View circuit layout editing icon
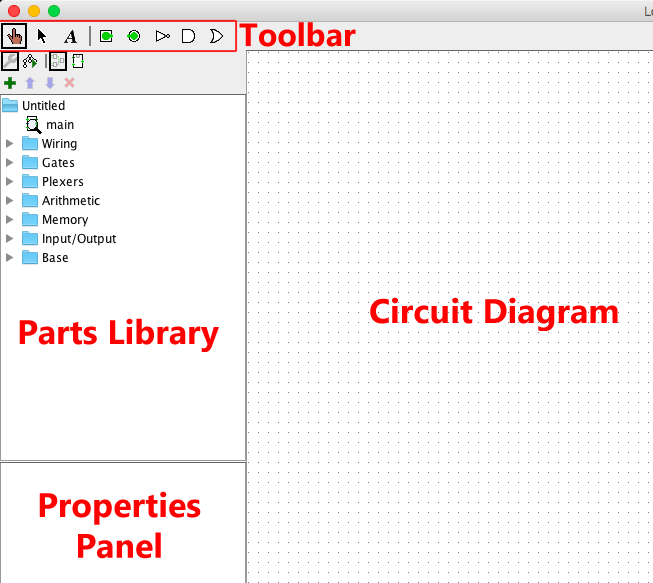 tap(58, 62)
